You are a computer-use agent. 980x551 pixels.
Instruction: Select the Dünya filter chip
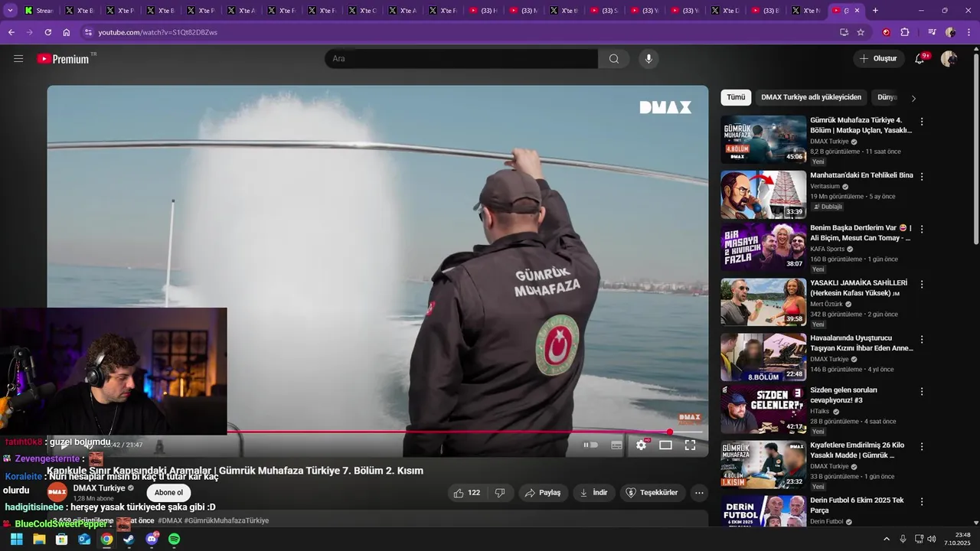coord(887,97)
